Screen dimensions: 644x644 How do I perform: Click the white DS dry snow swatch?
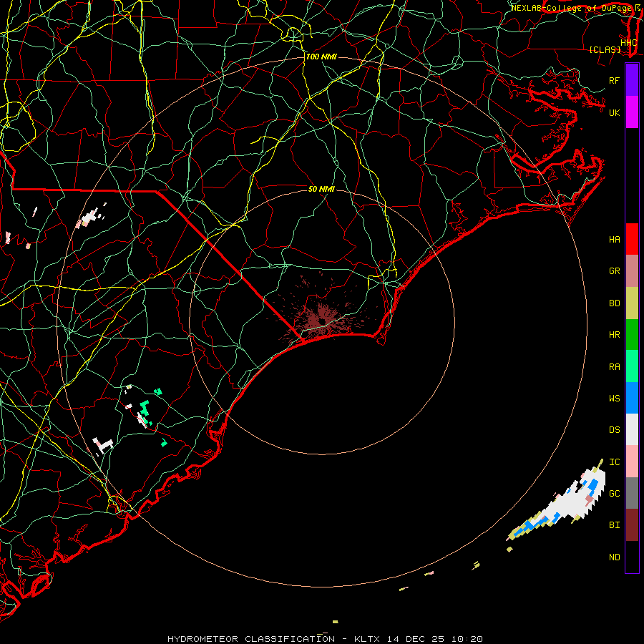(x=632, y=429)
